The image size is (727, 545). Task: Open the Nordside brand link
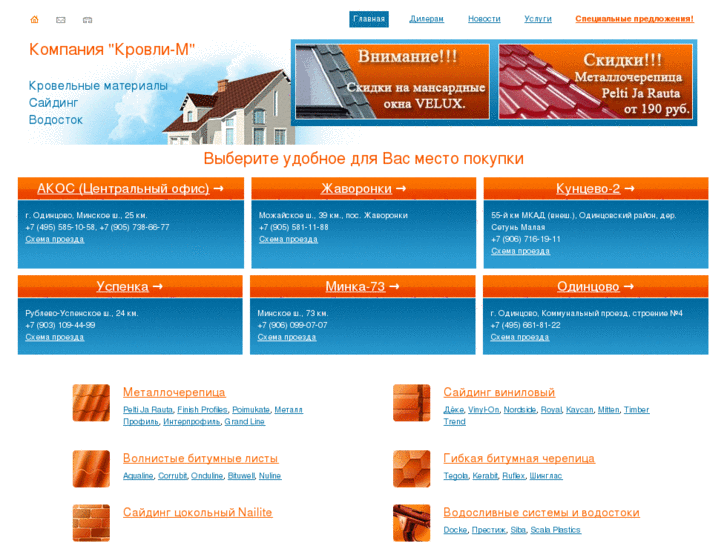(520, 410)
